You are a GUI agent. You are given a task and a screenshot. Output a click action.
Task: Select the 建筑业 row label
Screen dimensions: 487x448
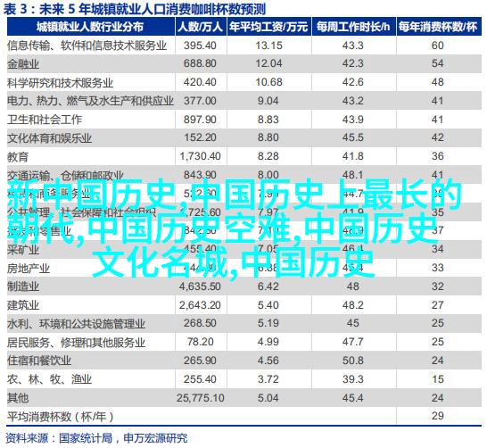coord(23,305)
